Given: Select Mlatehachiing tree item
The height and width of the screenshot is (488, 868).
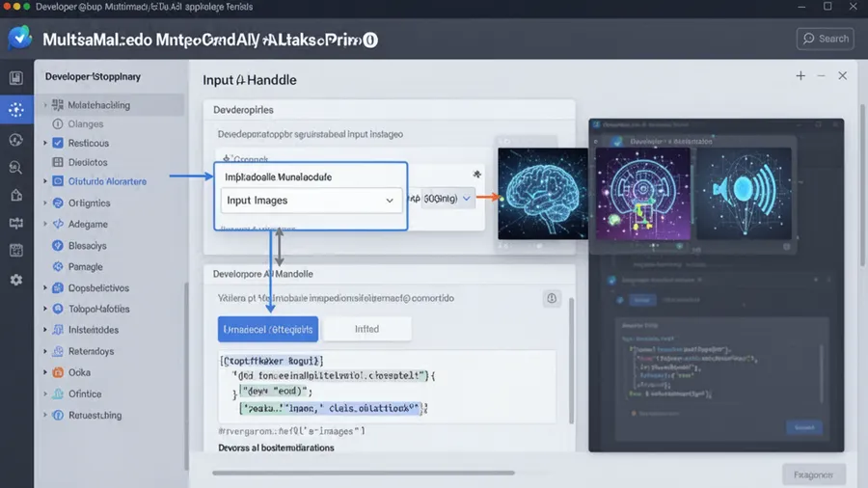Looking at the screenshot, I should coord(98,104).
